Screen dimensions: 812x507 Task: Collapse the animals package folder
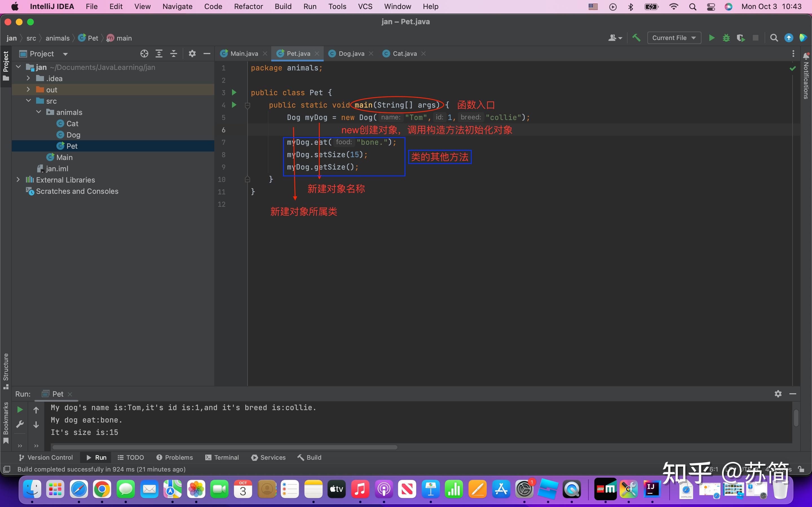pyautogui.click(x=39, y=112)
